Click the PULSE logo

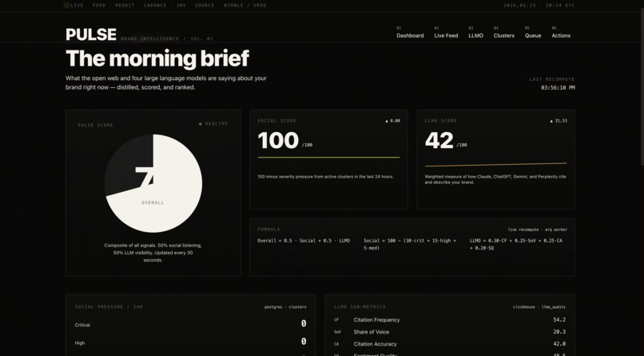91,34
